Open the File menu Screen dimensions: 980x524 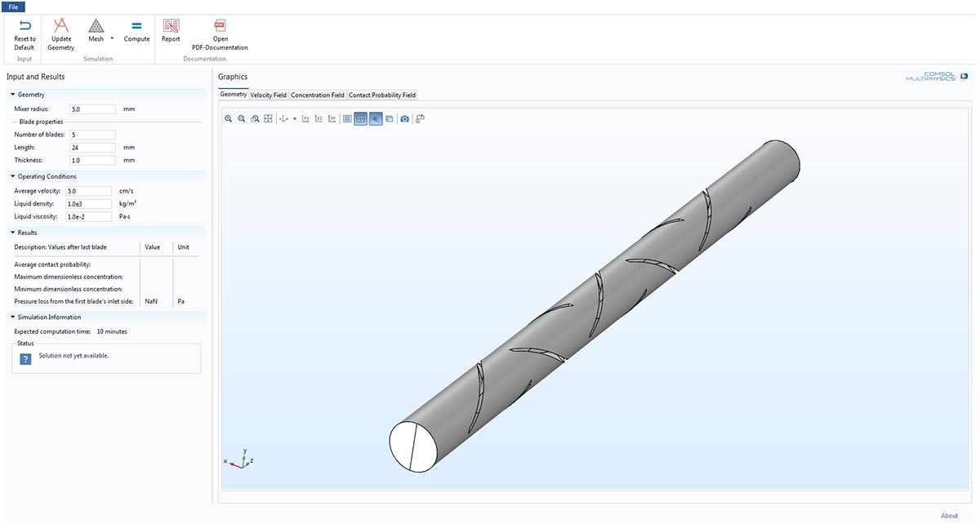click(13, 7)
